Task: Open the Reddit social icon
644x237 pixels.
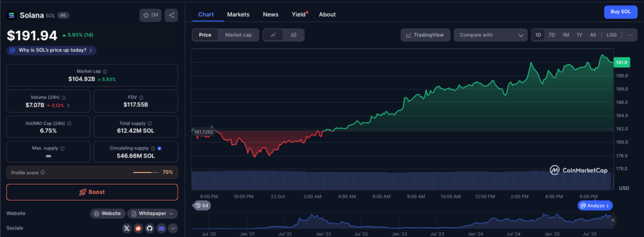Action: (x=138, y=228)
